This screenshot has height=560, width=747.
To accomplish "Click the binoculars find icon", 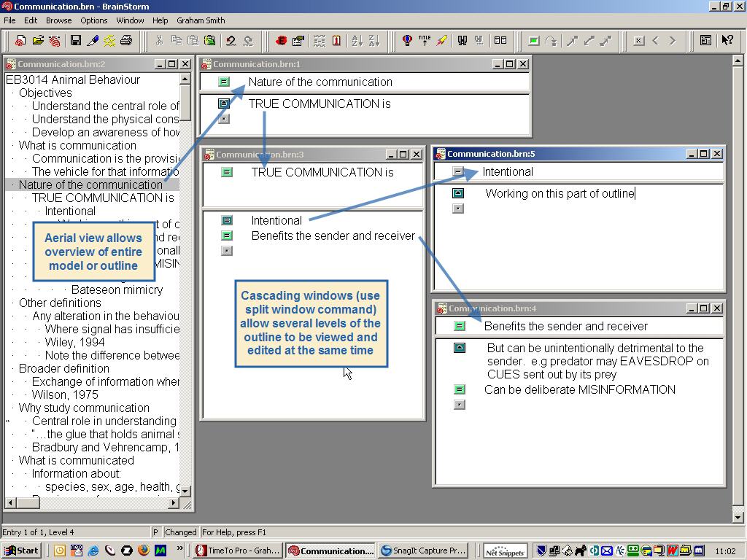I will (462, 41).
